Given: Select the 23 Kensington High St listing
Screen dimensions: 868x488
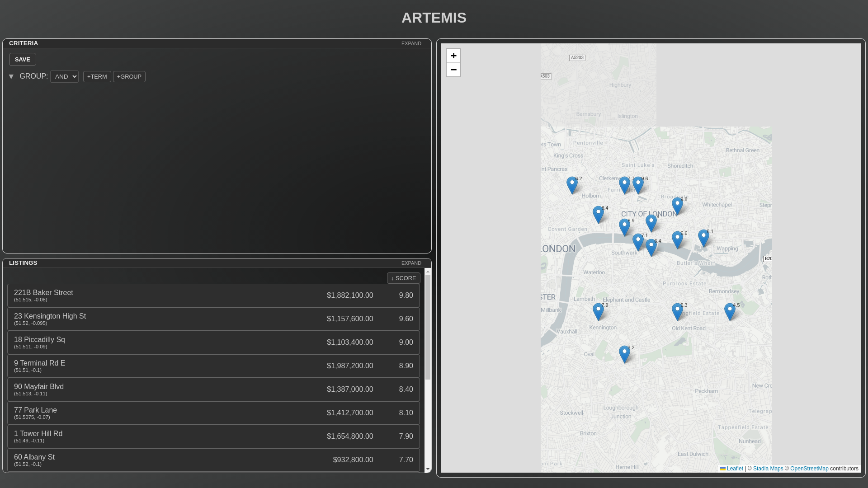Looking at the screenshot, I should point(213,319).
